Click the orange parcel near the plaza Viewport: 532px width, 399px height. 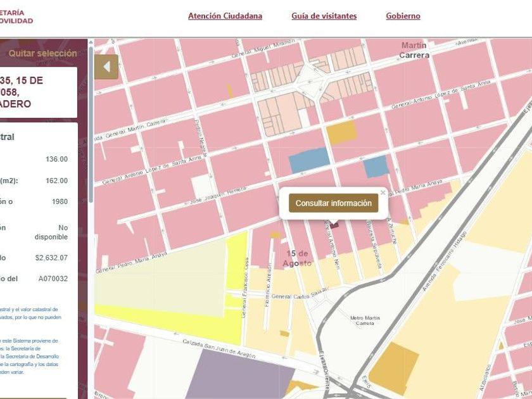point(342,132)
